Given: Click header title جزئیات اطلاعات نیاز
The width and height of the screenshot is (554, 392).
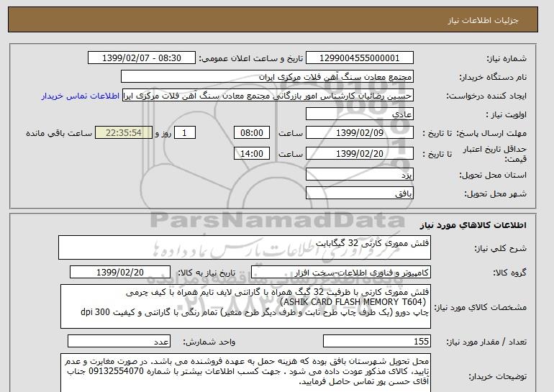Looking at the screenshot, I should [483, 20].
